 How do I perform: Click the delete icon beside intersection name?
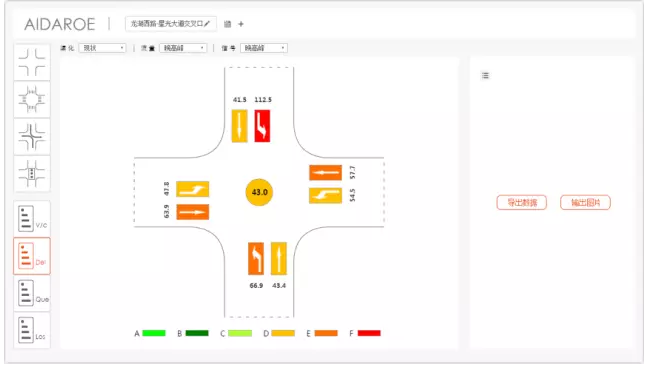[227, 24]
